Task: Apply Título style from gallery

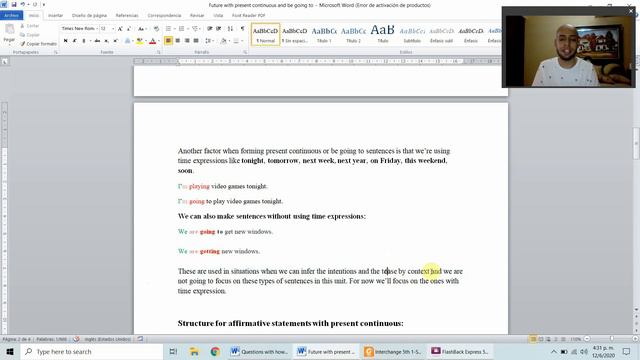Action: click(383, 34)
